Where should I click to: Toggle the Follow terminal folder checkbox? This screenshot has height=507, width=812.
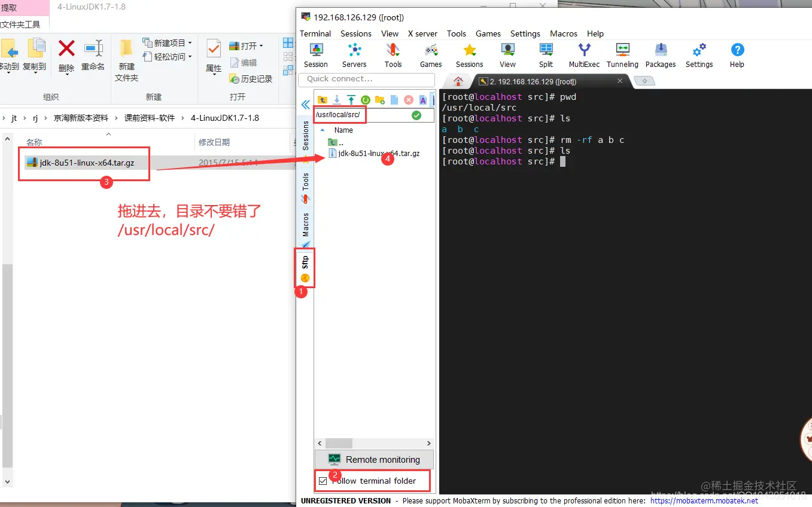coord(323,481)
